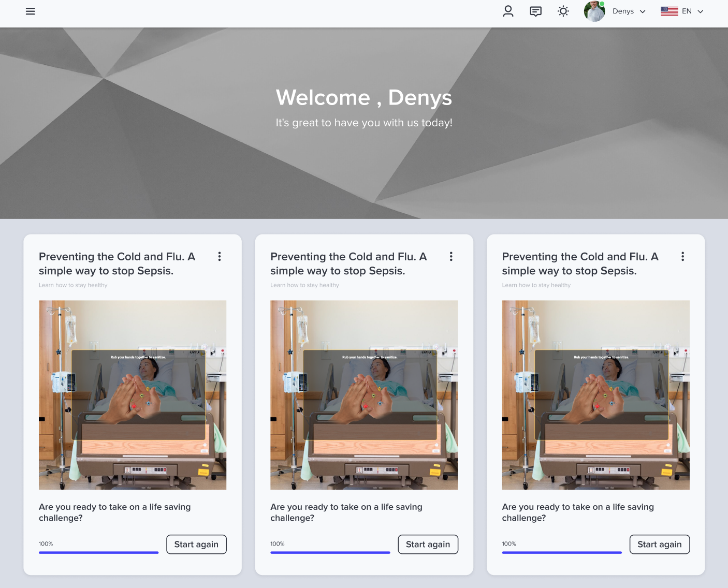
Task: Toggle light/dark theme sun icon
Action: pos(563,11)
